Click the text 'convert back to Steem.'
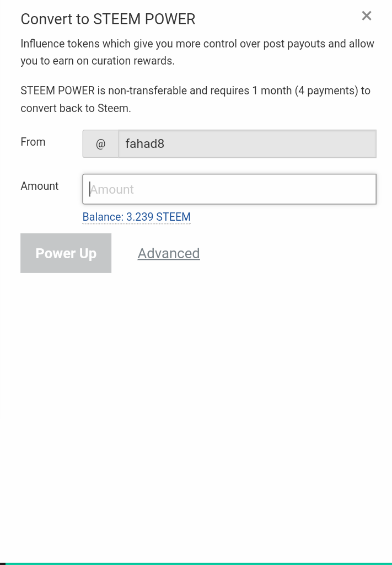The width and height of the screenshot is (392, 565). click(76, 108)
